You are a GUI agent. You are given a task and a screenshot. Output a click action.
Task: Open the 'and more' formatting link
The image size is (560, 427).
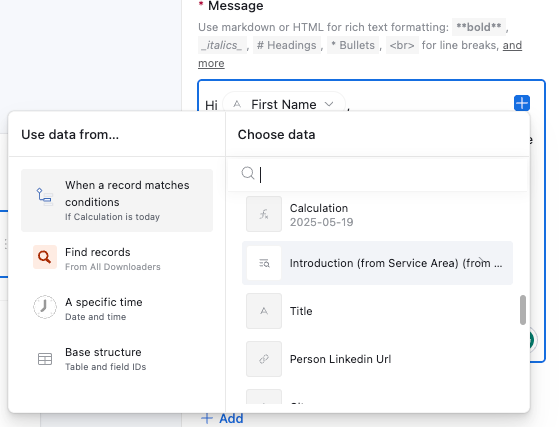click(360, 54)
